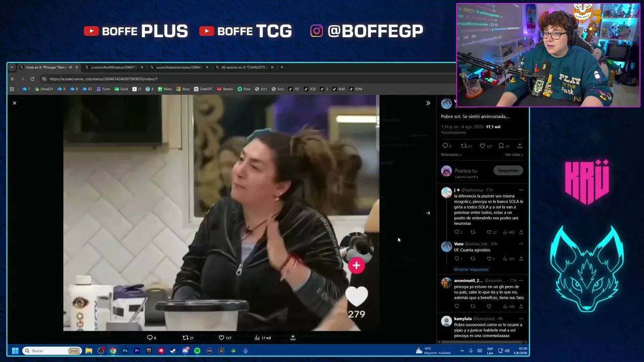Switch to 'lautrolo en X: CHARLOTTE' tab

coord(244,67)
